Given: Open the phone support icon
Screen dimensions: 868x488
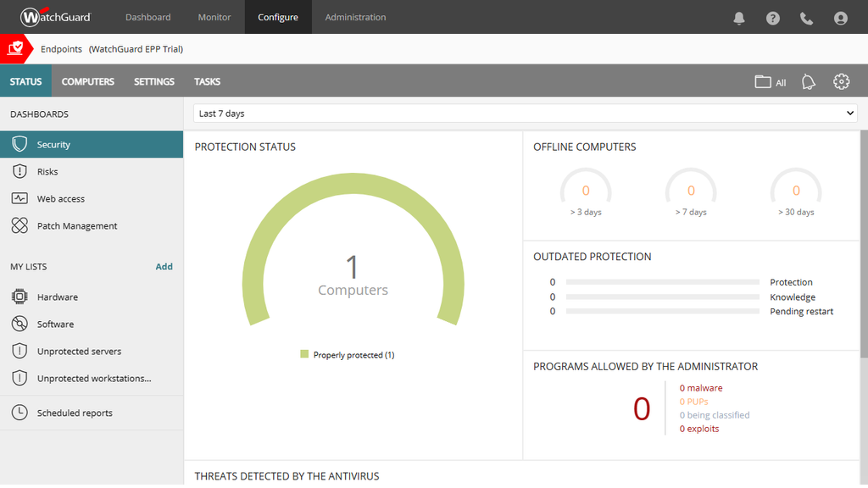Looking at the screenshot, I should [x=806, y=17].
